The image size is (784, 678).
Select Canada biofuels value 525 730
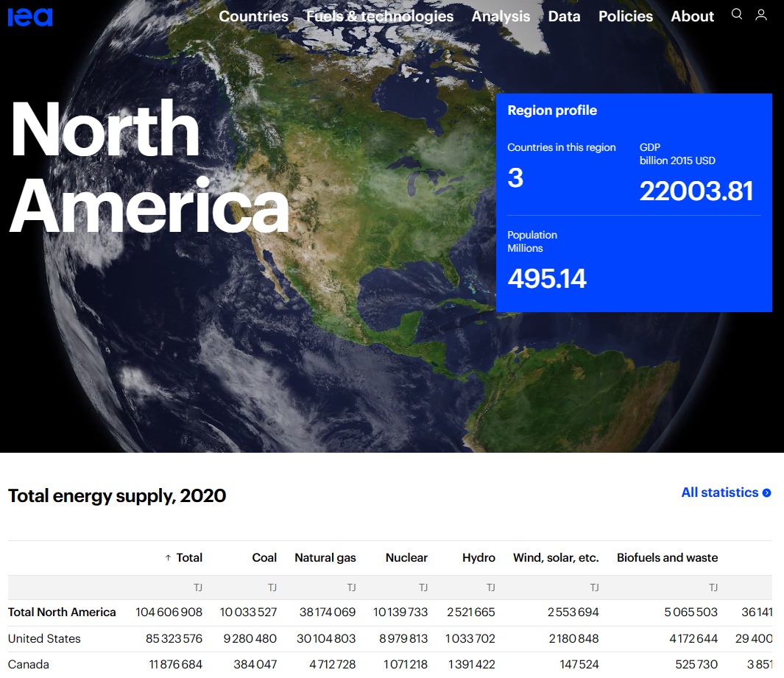tap(696, 665)
